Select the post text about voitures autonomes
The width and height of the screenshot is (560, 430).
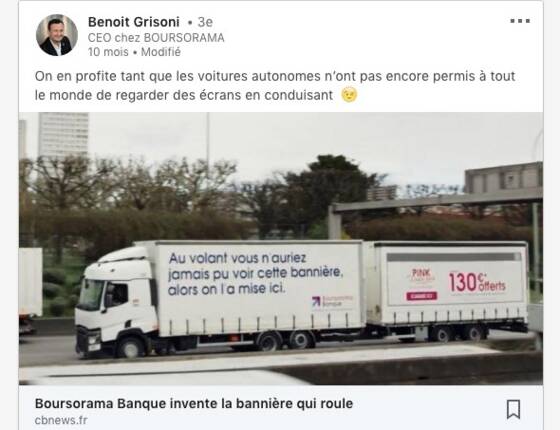pos(275,85)
